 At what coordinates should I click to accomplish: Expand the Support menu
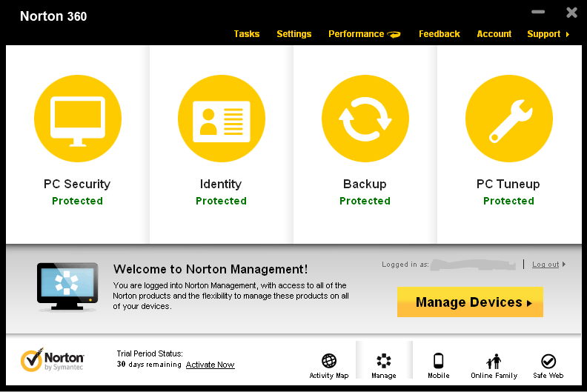click(548, 34)
